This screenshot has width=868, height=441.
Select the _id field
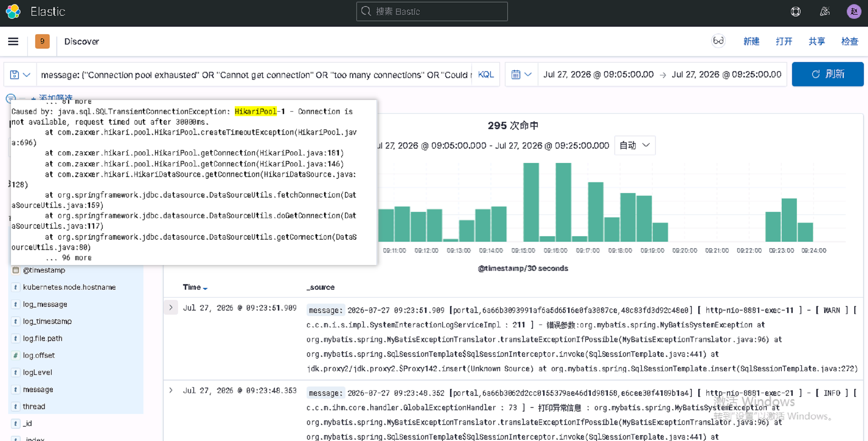(x=27, y=424)
